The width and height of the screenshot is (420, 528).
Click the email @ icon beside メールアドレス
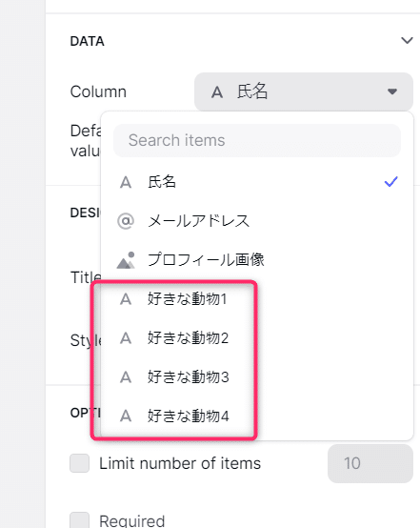tap(126, 221)
